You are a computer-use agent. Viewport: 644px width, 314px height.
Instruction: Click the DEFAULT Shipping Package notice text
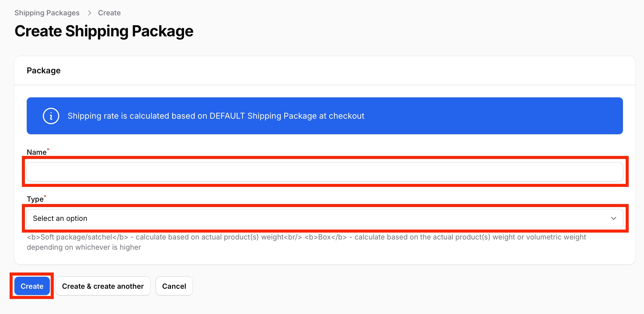point(216,116)
